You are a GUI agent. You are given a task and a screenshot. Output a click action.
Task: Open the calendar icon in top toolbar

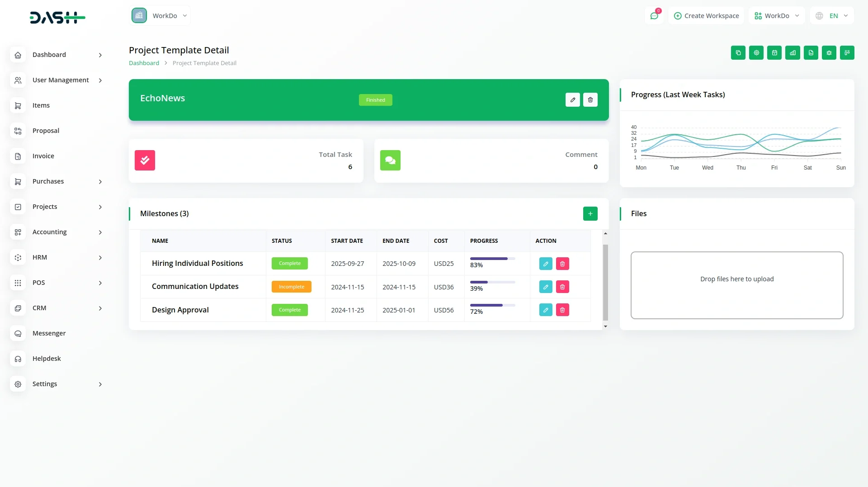pos(774,53)
